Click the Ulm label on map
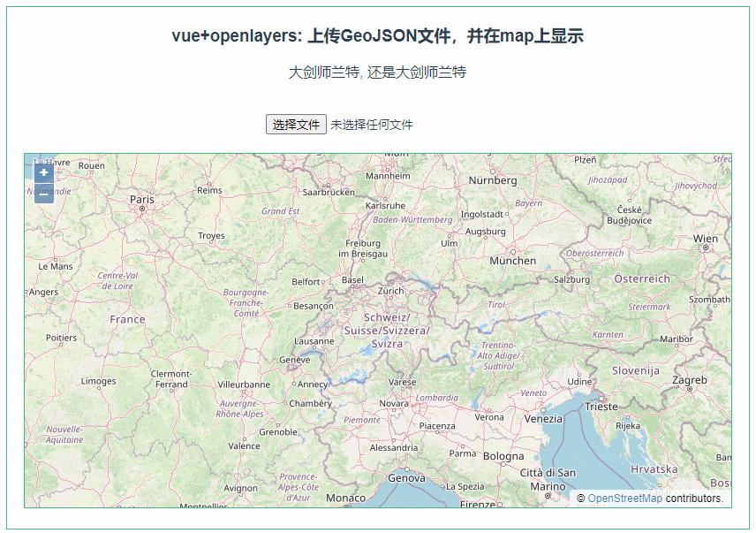This screenshot has width=756, height=533. [450, 243]
